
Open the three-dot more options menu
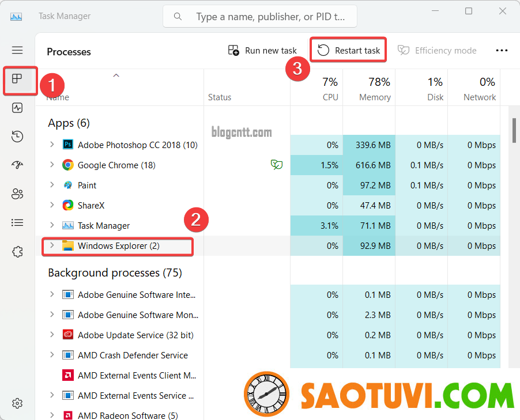click(x=502, y=50)
